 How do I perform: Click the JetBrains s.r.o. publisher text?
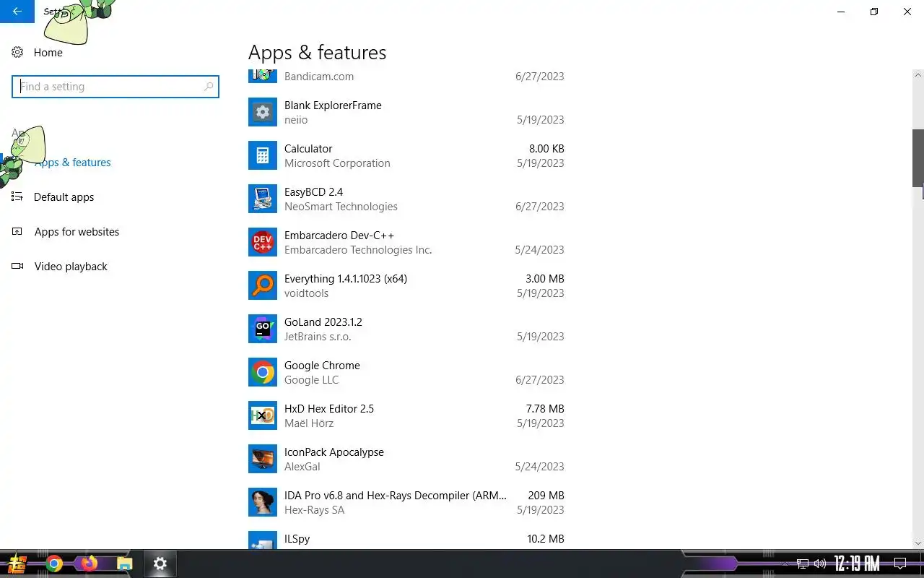pos(318,337)
